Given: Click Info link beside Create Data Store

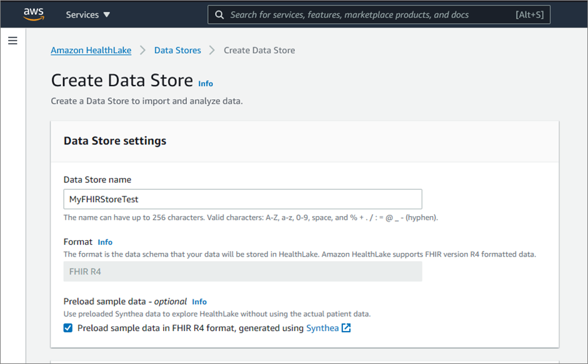Looking at the screenshot, I should click(x=206, y=84).
